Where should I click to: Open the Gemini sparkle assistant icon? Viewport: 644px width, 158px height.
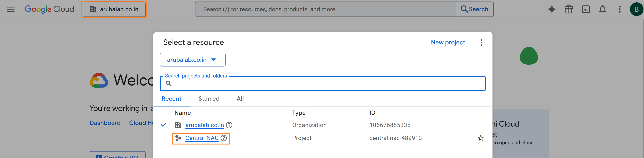coord(552,9)
